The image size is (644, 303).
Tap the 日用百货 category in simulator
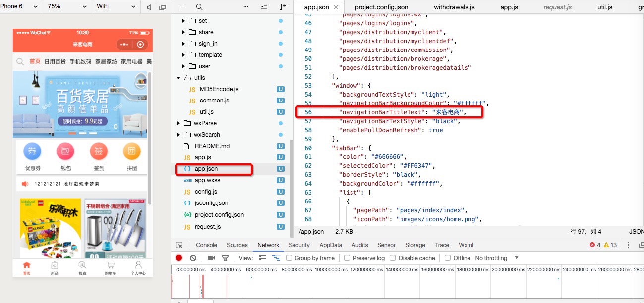pos(55,62)
